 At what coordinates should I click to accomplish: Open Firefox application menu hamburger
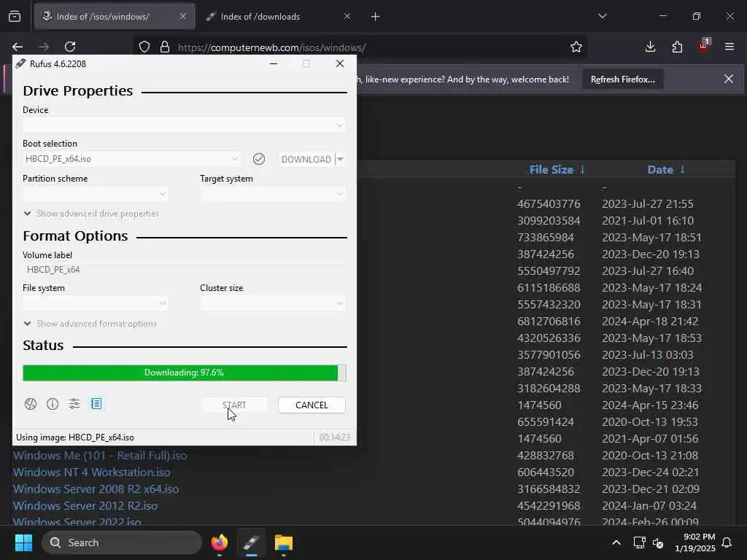(x=729, y=47)
